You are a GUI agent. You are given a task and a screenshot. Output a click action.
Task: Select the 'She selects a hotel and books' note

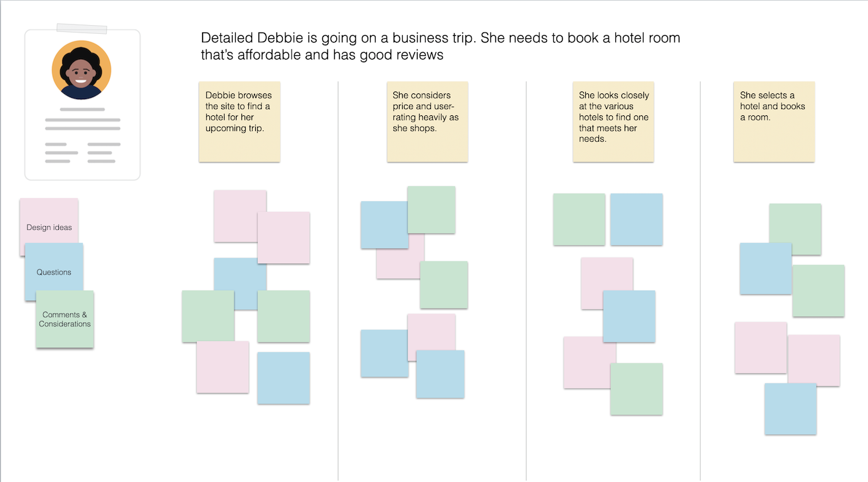pos(774,121)
